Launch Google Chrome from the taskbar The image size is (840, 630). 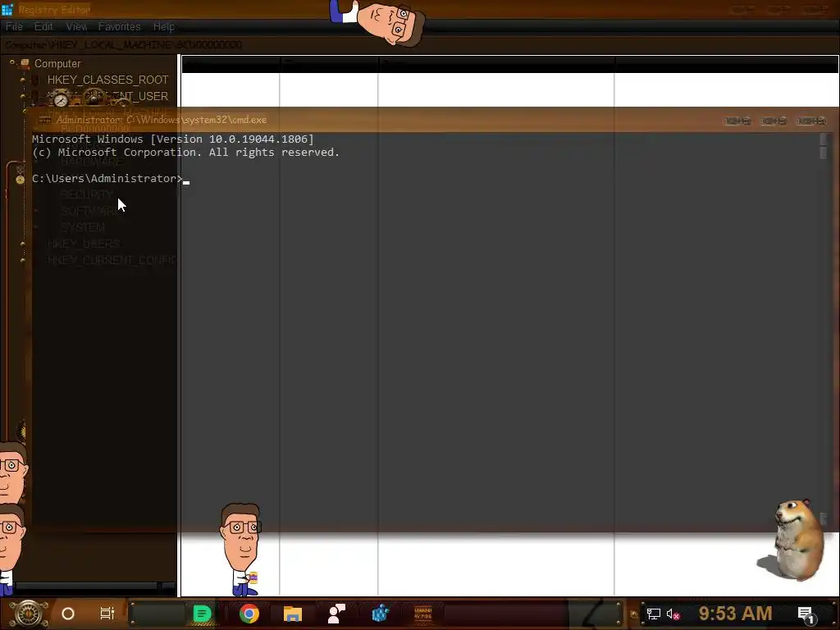point(249,614)
